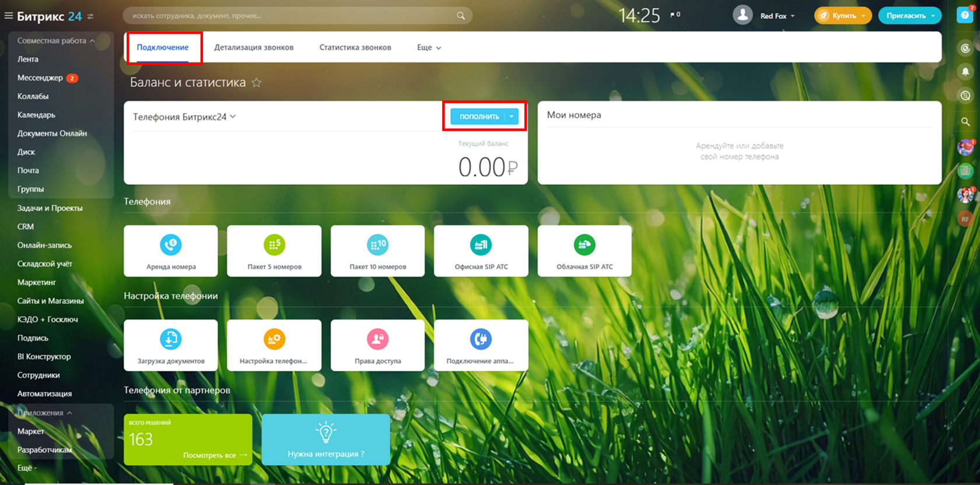Open Складской учёт in the left menu

45,264
